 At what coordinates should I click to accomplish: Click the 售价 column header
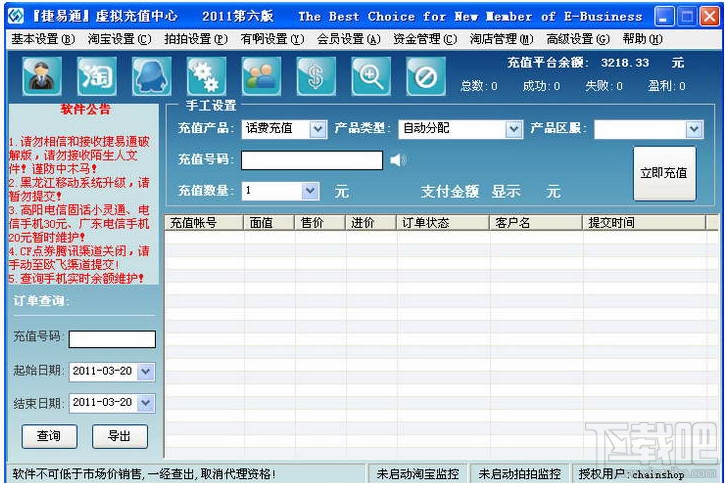click(320, 223)
